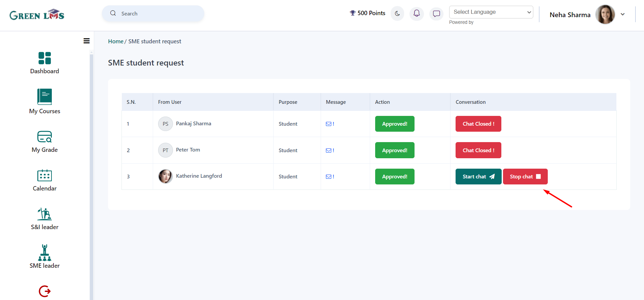Open the SME leader section

tap(45, 257)
